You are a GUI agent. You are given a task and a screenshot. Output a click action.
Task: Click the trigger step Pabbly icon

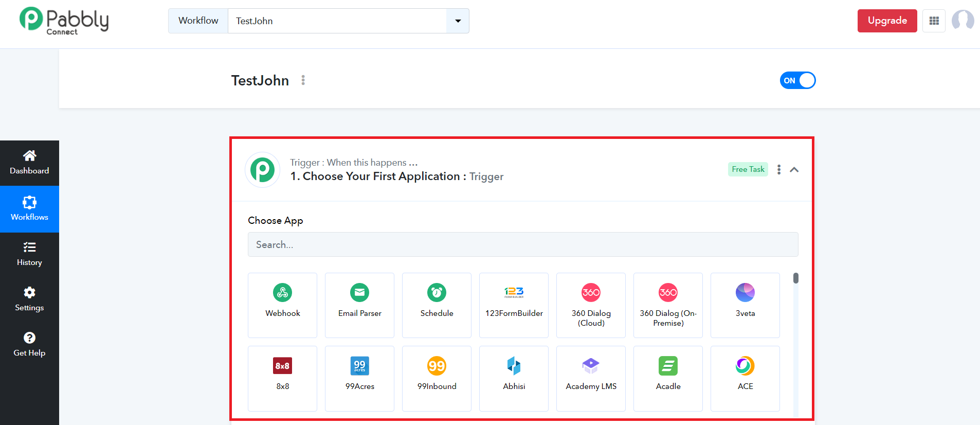point(263,169)
